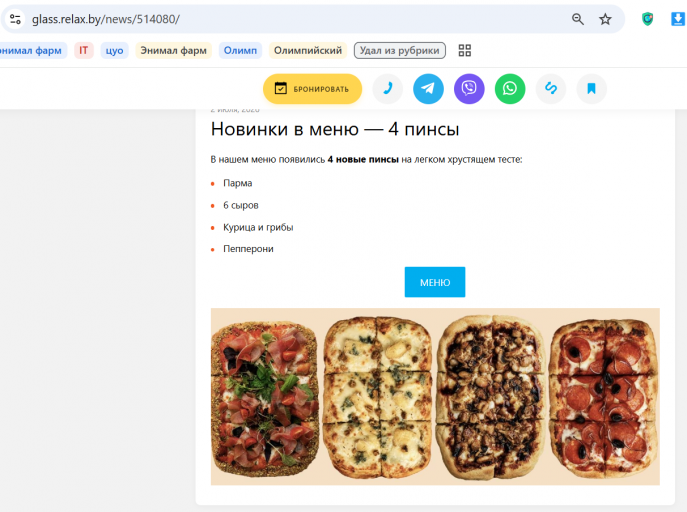Click address bar URL glass.relax.by/news/514080/
This screenshot has width=687, height=512.
pyautogui.click(x=106, y=19)
